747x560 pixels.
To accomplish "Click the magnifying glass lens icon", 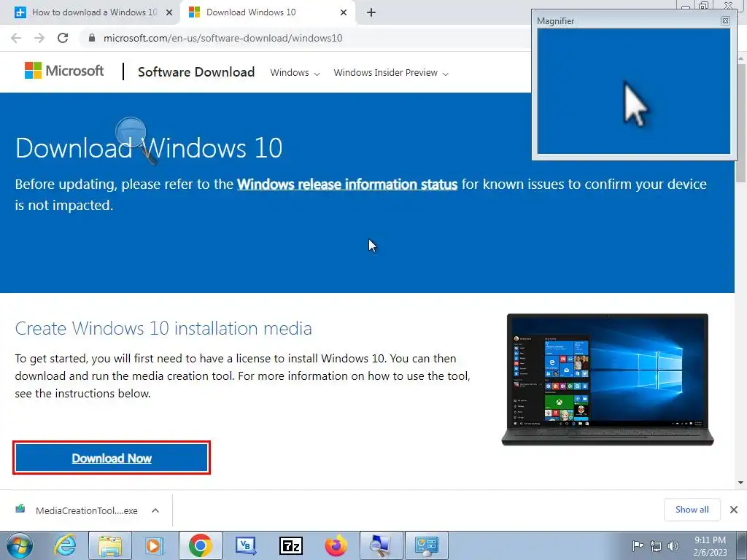I will point(131,132).
